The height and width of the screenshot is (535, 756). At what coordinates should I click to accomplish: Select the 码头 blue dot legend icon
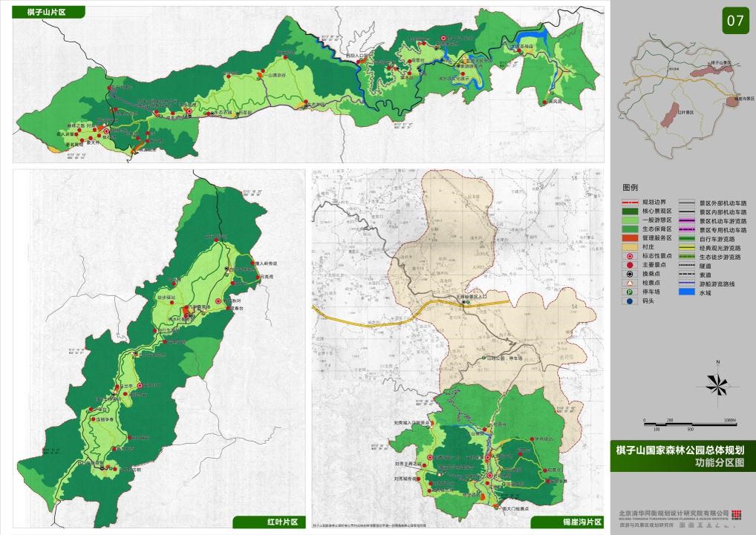coord(630,301)
